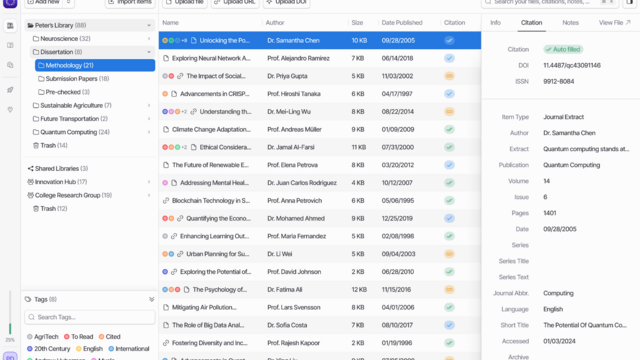Click the blue check citation badge for Dr. Sofia Costa
The image size is (640, 360).
pyautogui.click(x=449, y=325)
